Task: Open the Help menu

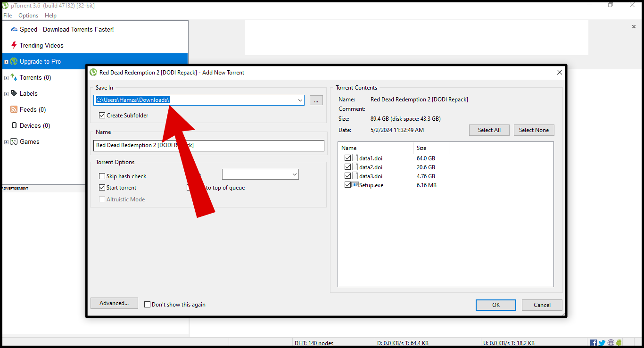Action: click(x=50, y=16)
